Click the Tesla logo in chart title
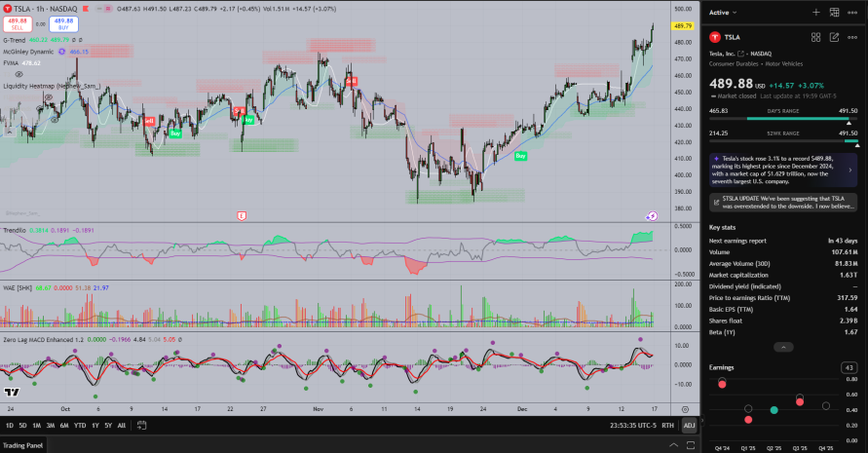868x453 pixels. coord(7,9)
